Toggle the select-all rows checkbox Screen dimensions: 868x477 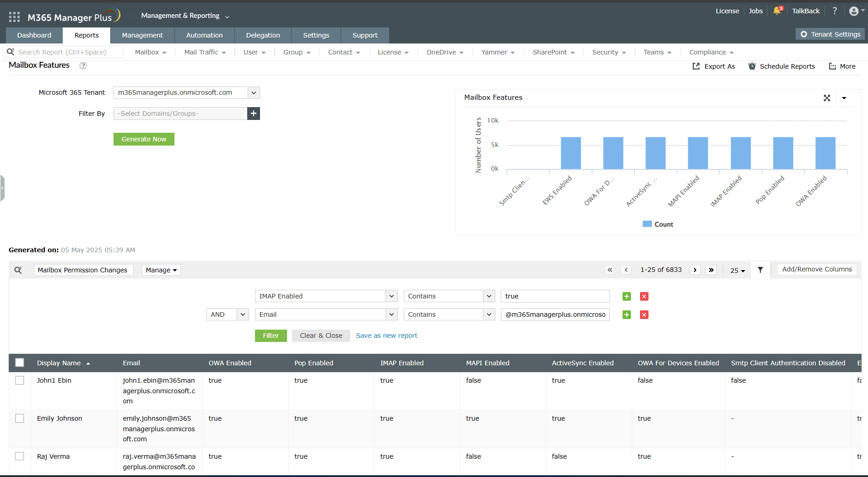tap(20, 363)
